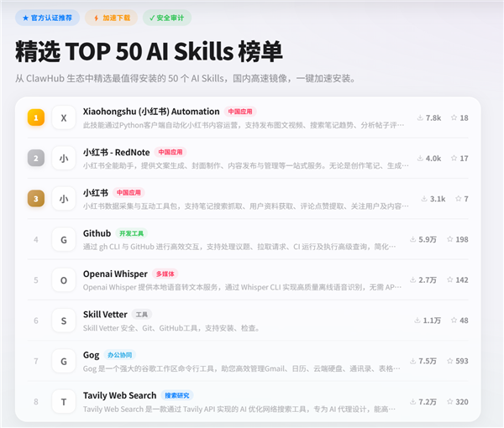504x428 pixels.
Task: Click 中国应用 tag on Xiaohongshu Automation
Action: point(240,112)
